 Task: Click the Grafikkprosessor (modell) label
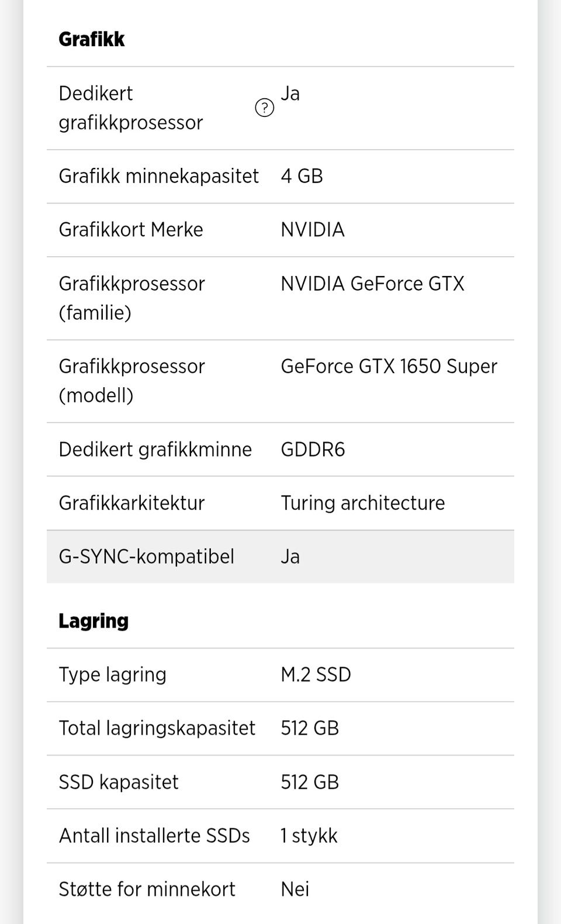click(131, 381)
